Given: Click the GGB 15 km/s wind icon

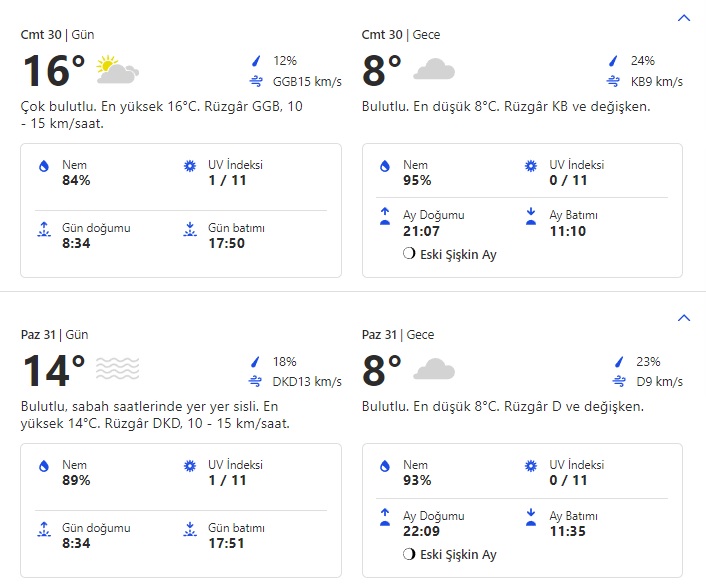Looking at the screenshot, I should 256,81.
